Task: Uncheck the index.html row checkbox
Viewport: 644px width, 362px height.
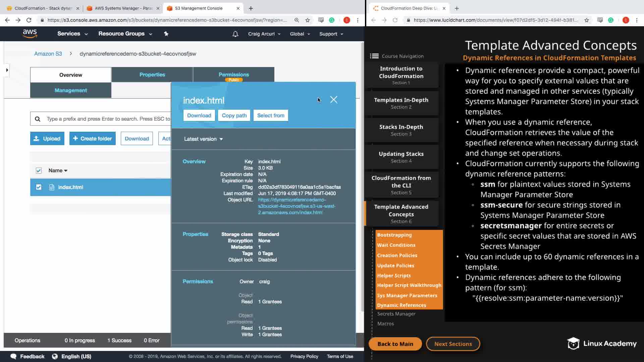Action: [x=39, y=187]
